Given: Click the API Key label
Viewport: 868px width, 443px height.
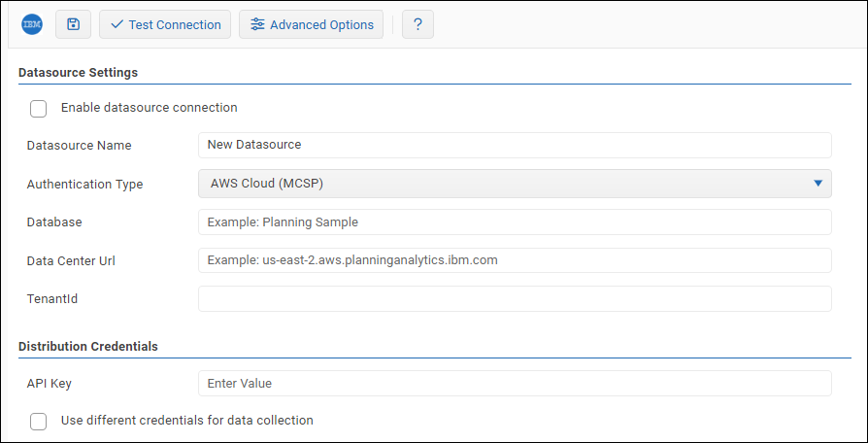Looking at the screenshot, I should point(50,383).
